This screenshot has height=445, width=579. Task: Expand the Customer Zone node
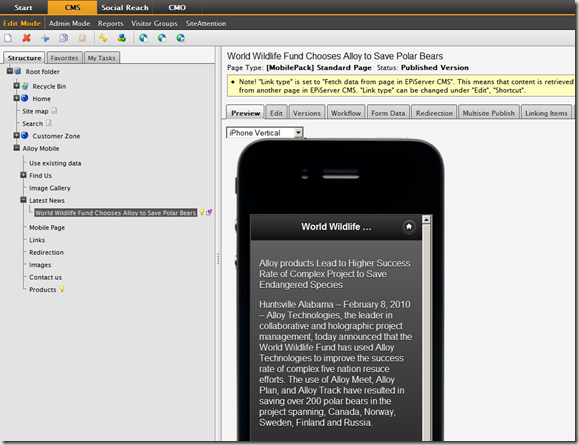coord(17,135)
